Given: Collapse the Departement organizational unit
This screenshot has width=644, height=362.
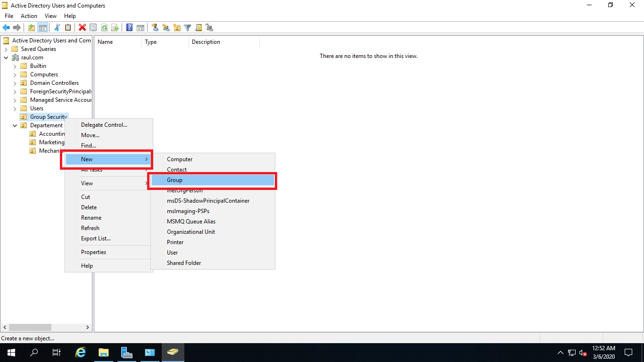Looking at the screenshot, I should 14,125.
